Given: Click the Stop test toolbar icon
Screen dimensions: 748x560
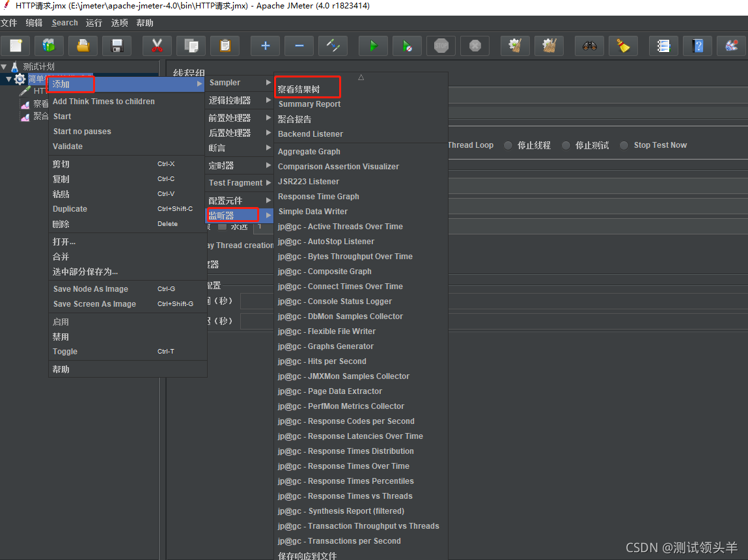Looking at the screenshot, I should [x=441, y=46].
